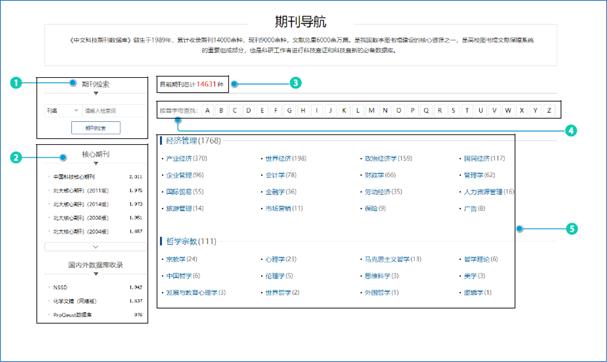Select 化学文摘 (网络版) in the database list
Viewport: 607px width, 362px height.
(x=75, y=301)
